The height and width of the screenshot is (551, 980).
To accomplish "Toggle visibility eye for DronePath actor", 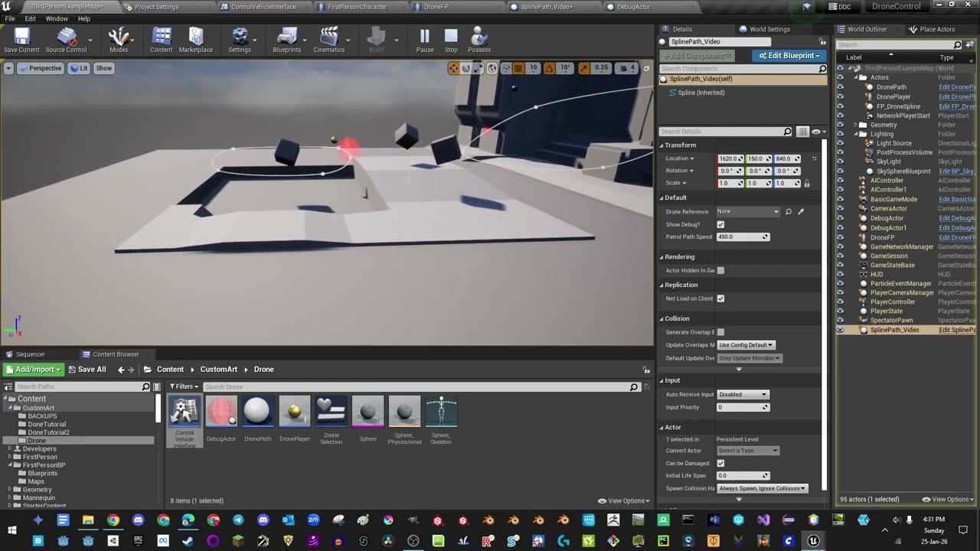I will click(840, 87).
